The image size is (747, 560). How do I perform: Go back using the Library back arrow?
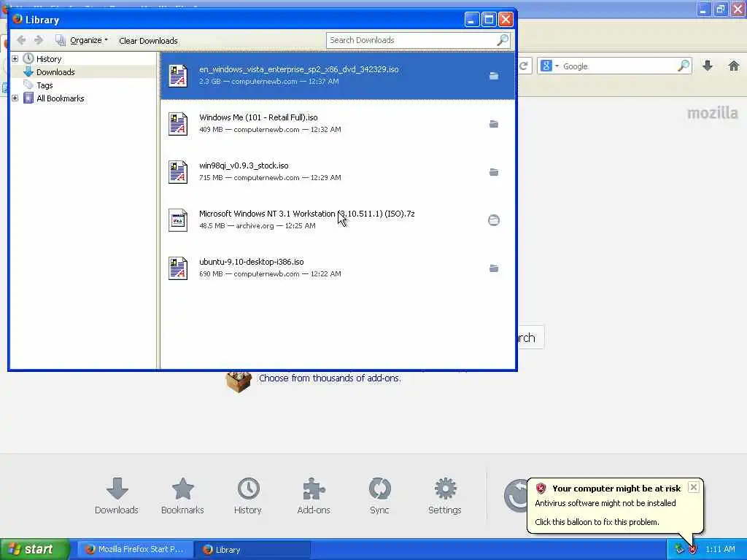pyautogui.click(x=21, y=40)
